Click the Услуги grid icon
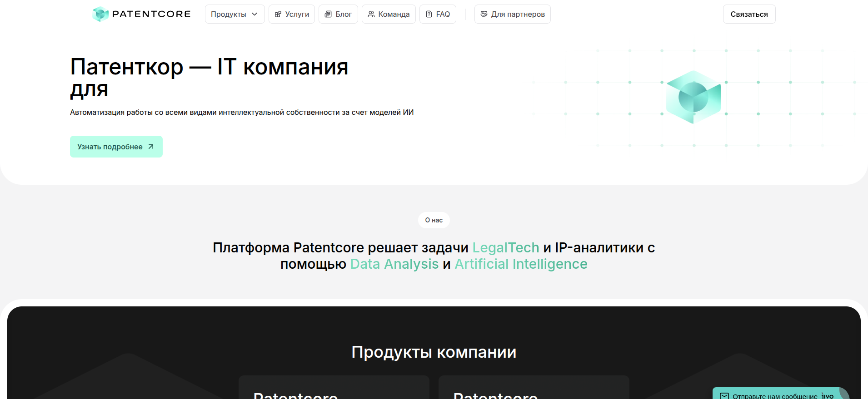 coord(278,14)
